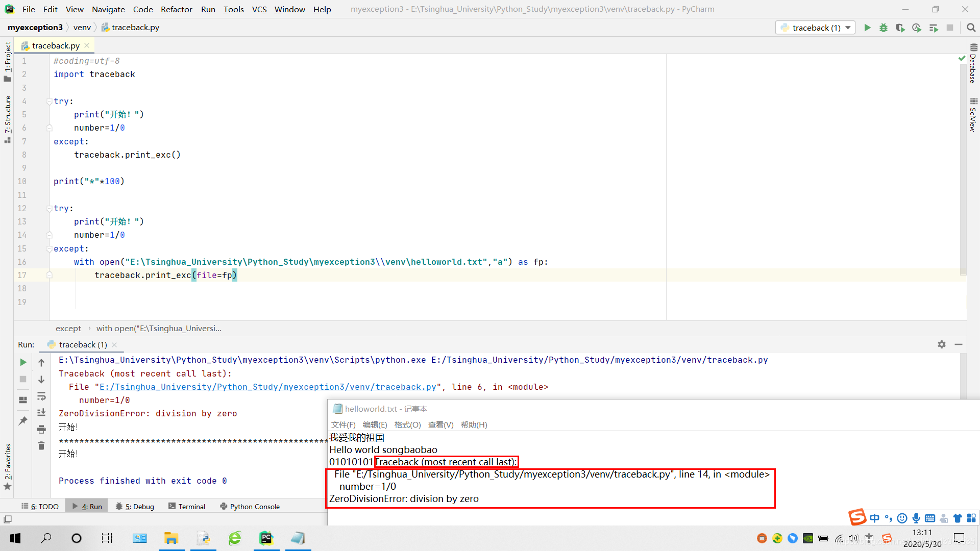Viewport: 980px width, 551px height.
Task: Pin the Run tab
Action: [23, 421]
